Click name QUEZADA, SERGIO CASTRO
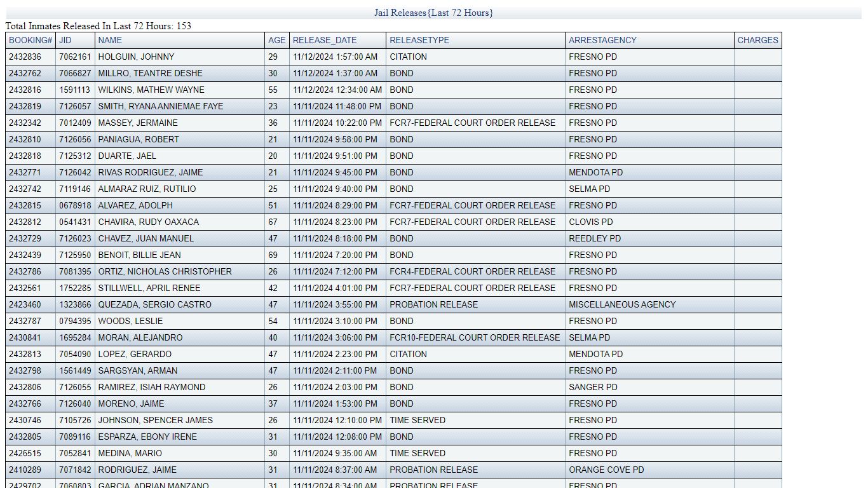This screenshot has width=868, height=488. 154,304
